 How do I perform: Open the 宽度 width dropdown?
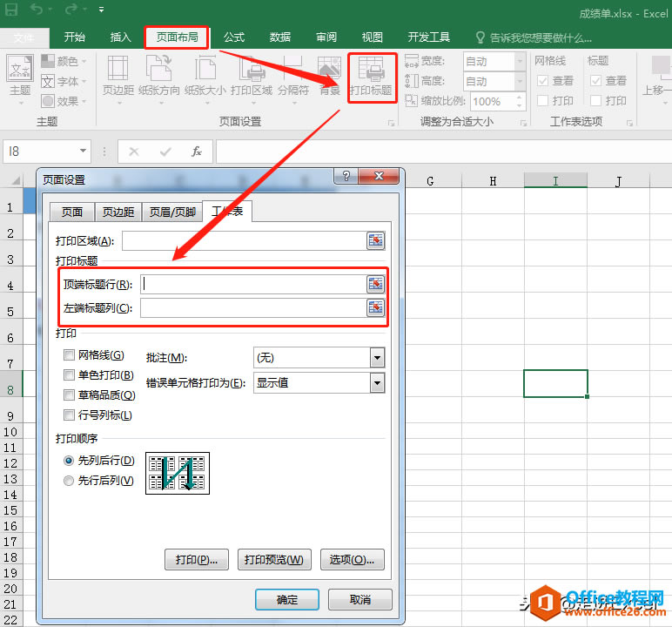coord(520,61)
